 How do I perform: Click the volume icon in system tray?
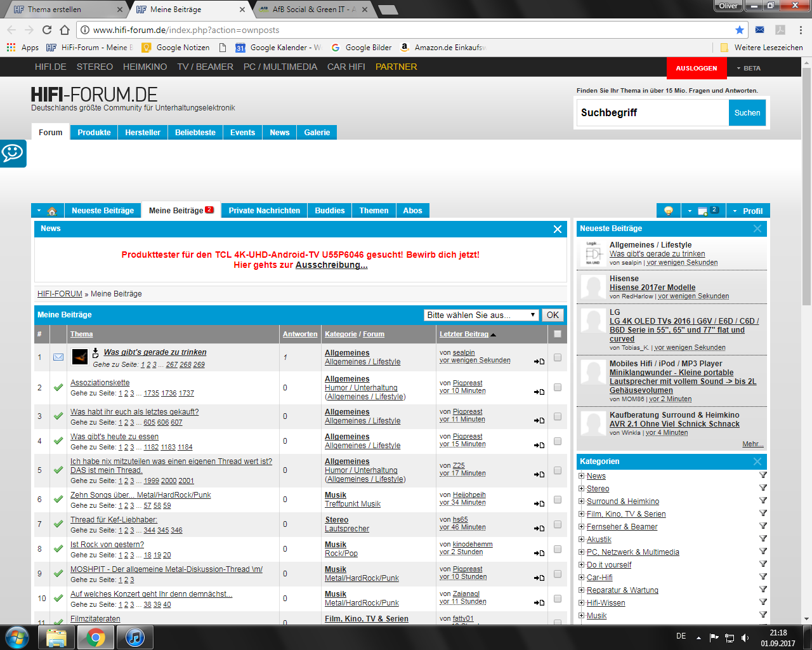pyautogui.click(x=745, y=637)
